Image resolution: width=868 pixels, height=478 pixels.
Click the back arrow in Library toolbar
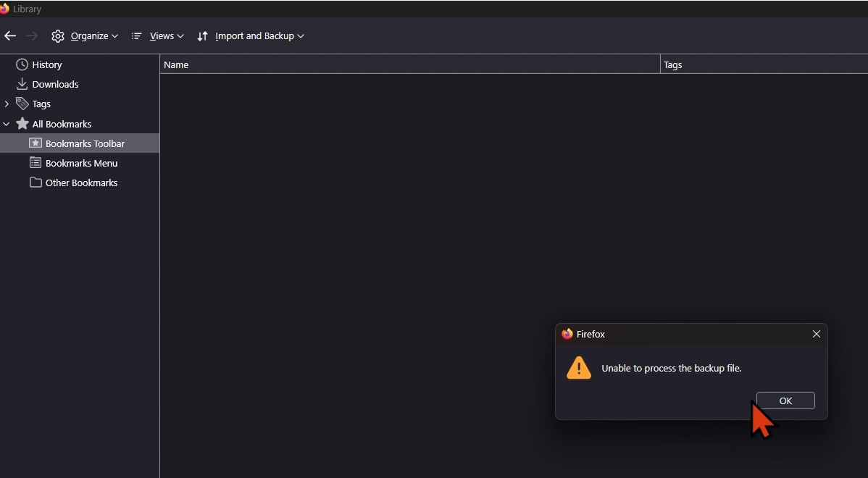pyautogui.click(x=10, y=36)
